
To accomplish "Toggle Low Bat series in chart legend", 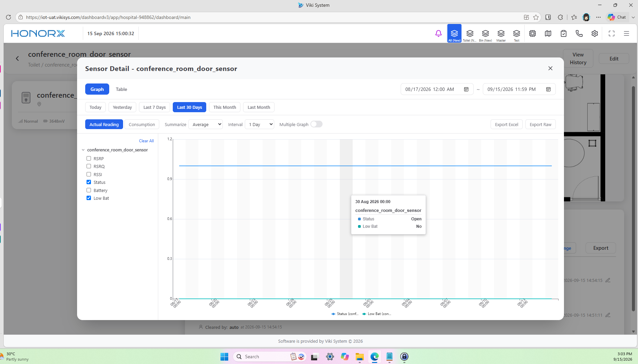I will point(377,314).
